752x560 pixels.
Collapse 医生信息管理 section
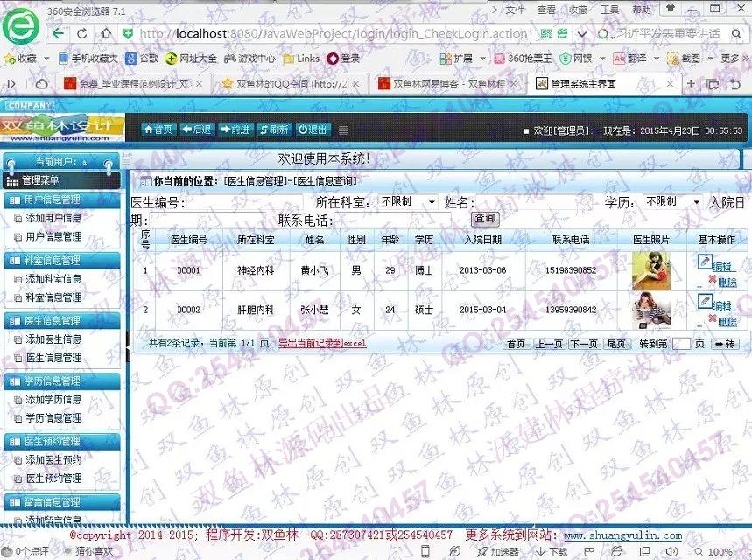(62, 321)
